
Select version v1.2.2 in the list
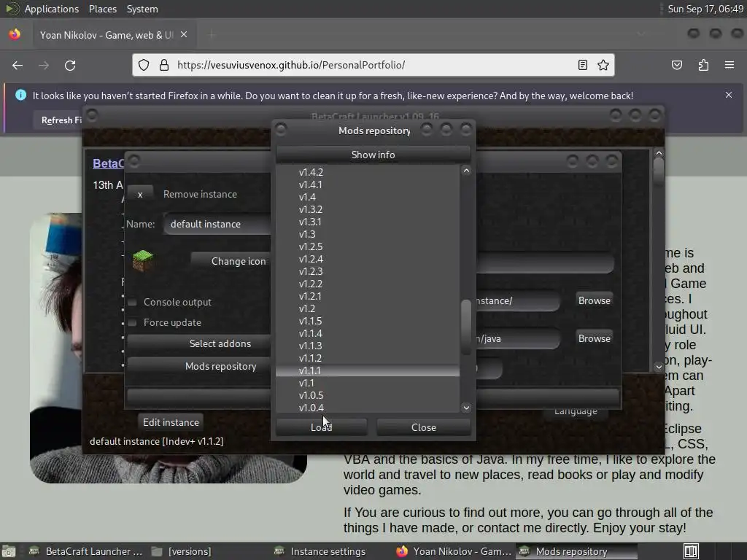point(368,284)
